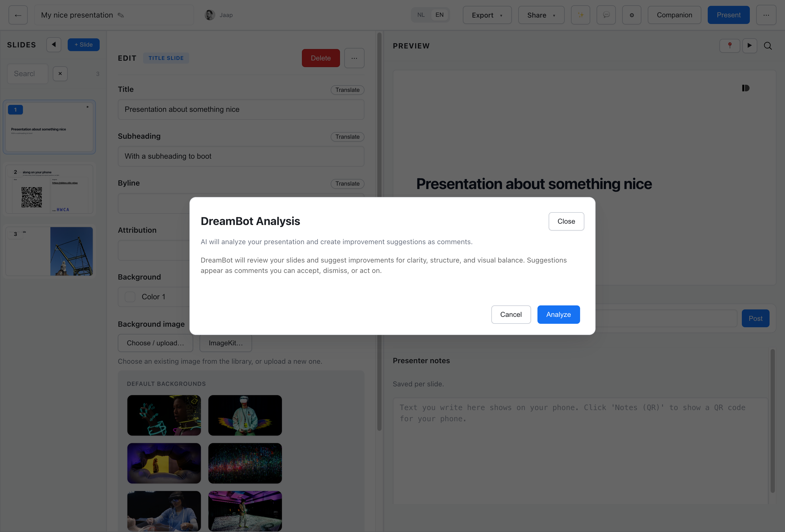Click Choose / upload… button
This screenshot has width=785, height=532.
[155, 343]
